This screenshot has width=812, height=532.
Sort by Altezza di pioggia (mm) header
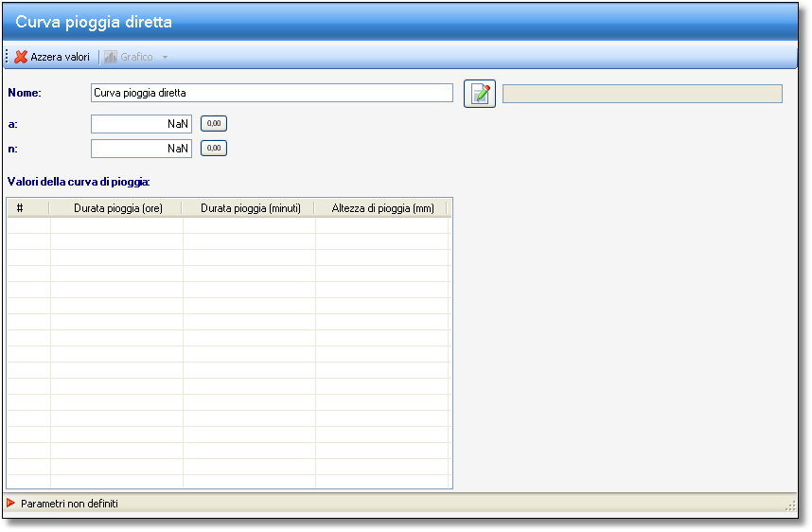[382, 208]
